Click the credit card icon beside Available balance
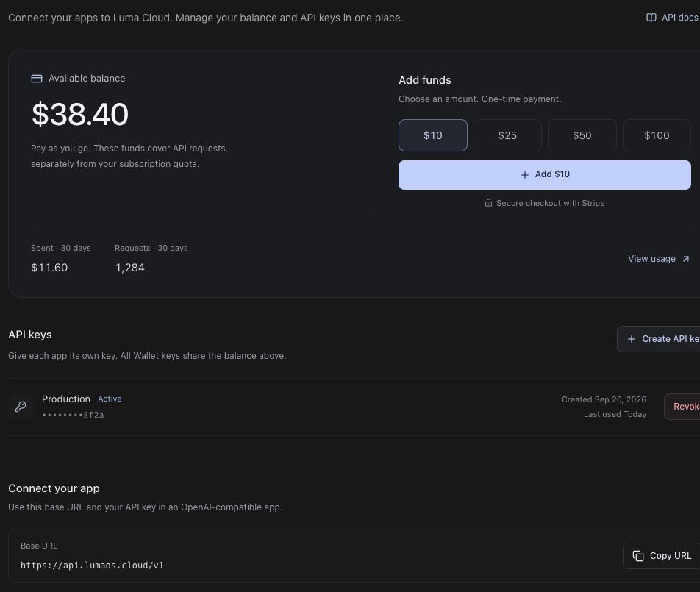The image size is (700, 592). (37, 79)
